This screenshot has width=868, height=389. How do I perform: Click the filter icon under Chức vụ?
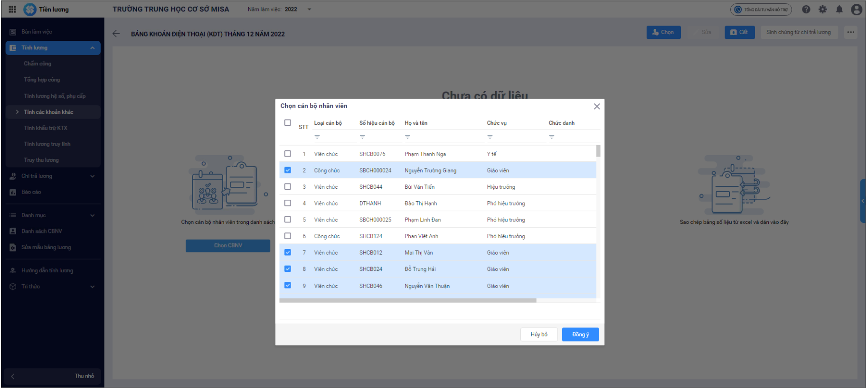click(490, 137)
